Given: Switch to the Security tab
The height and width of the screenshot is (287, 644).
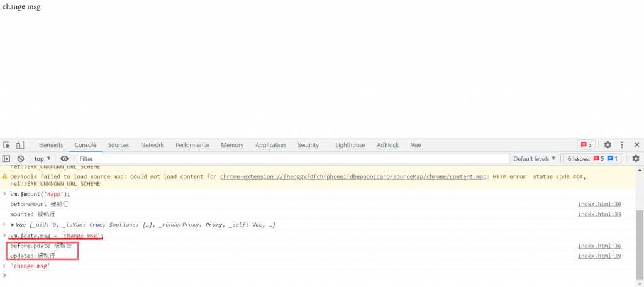Looking at the screenshot, I should (308, 144).
